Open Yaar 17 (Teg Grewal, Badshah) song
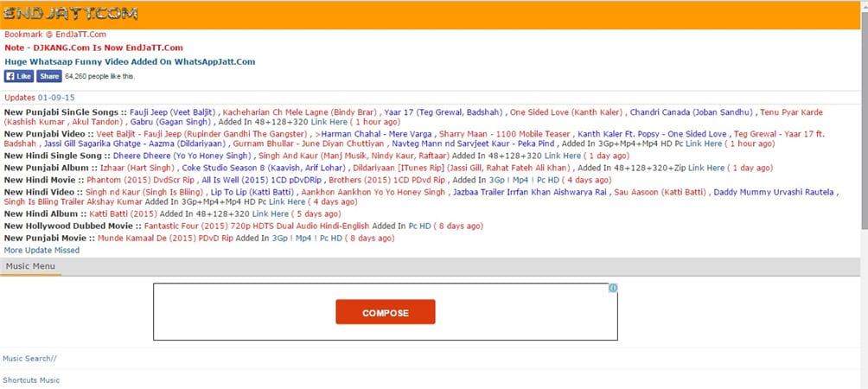Image resolution: width=868 pixels, height=389 pixels. coord(444,112)
